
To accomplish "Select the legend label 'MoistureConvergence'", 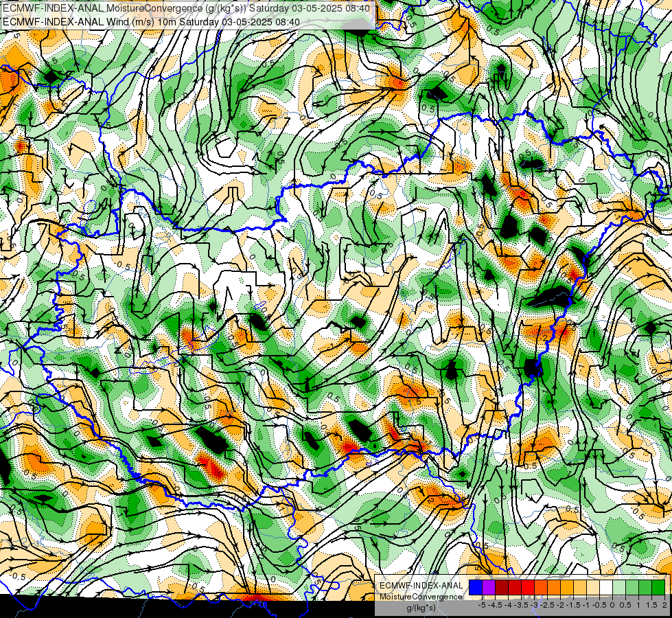I will [421, 597].
